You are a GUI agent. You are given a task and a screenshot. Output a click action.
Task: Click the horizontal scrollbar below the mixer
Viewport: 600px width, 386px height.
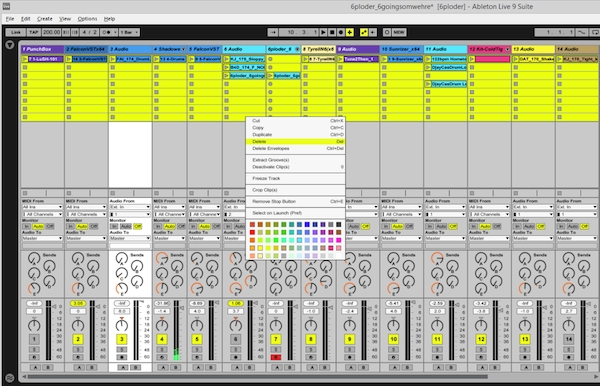(x=258, y=377)
